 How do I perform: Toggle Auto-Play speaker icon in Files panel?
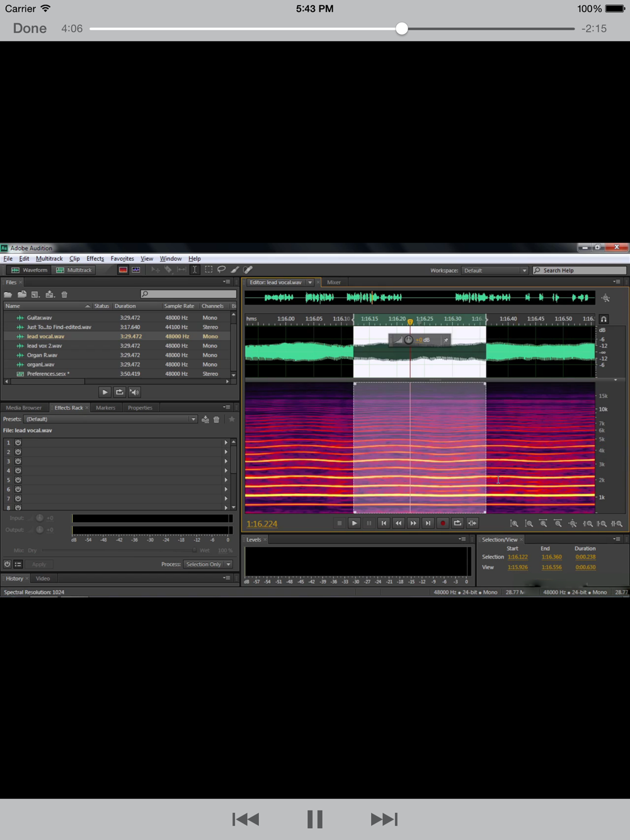click(x=134, y=392)
